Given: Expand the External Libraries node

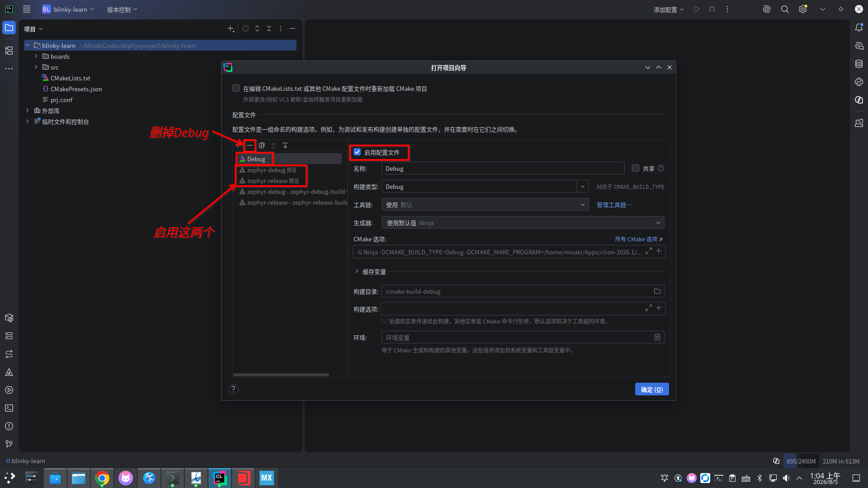Looking at the screenshot, I should pos(28,111).
